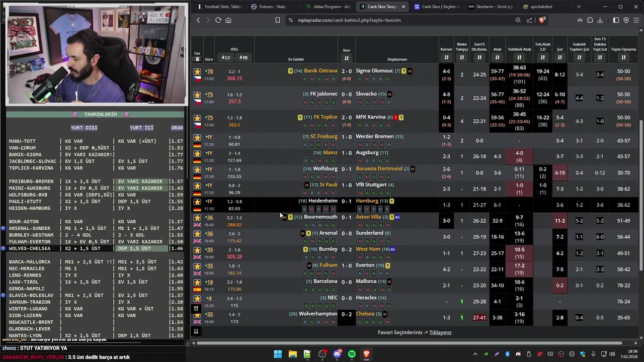Open Spotify from taskbar

(352, 354)
